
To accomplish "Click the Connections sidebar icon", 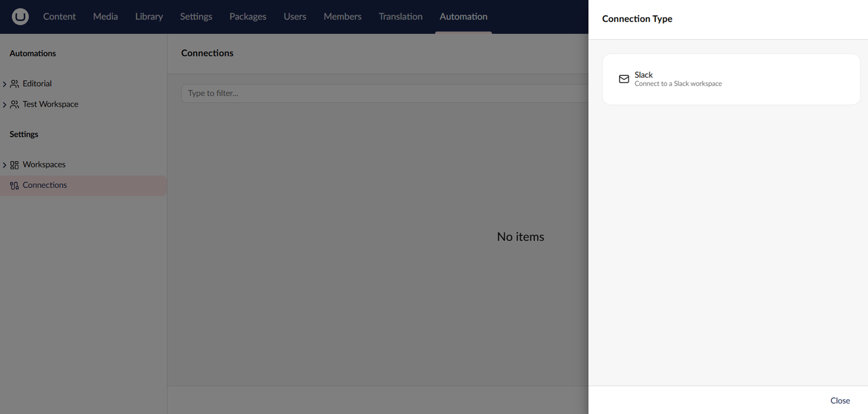I will (x=14, y=186).
